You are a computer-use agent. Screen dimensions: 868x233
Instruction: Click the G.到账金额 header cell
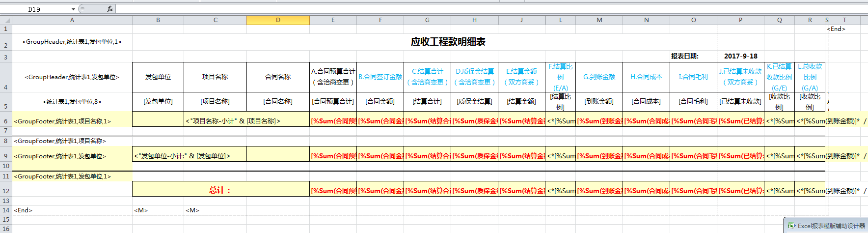(x=599, y=77)
